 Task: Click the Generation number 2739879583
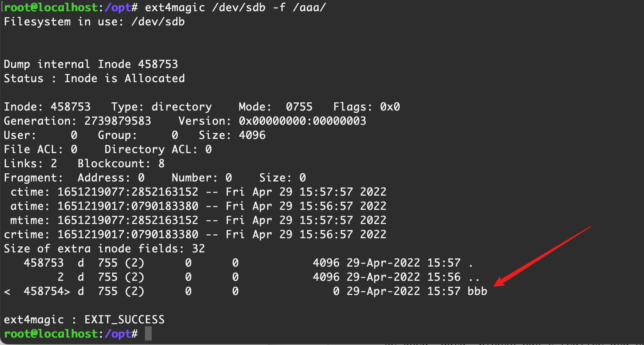click(x=118, y=121)
